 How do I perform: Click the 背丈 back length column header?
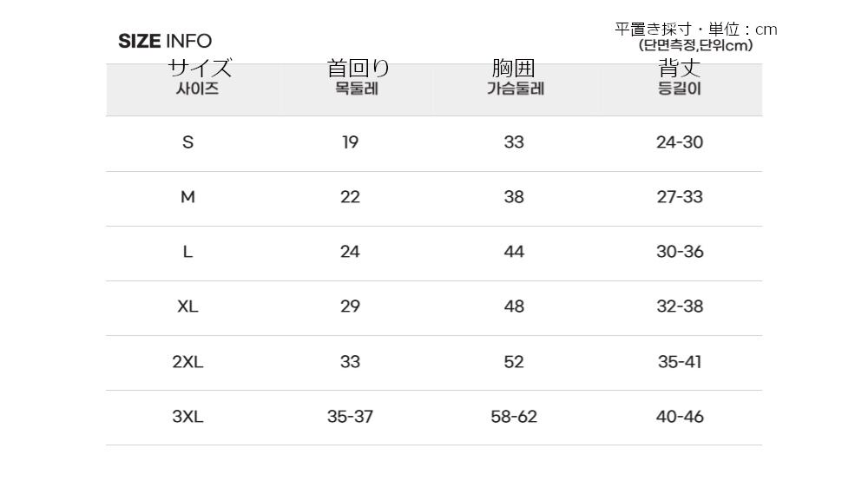pyautogui.click(x=680, y=69)
